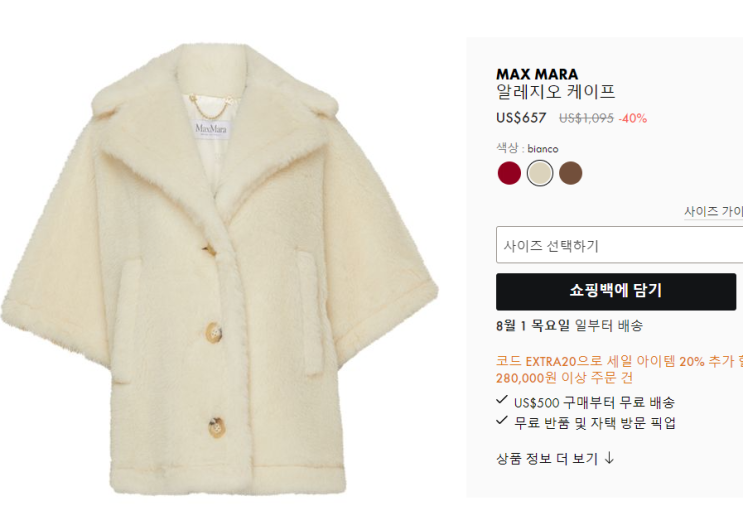The width and height of the screenshot is (743, 525).
Task: Click the 8월 1 목요일 shipping date text
Action: pos(533,326)
